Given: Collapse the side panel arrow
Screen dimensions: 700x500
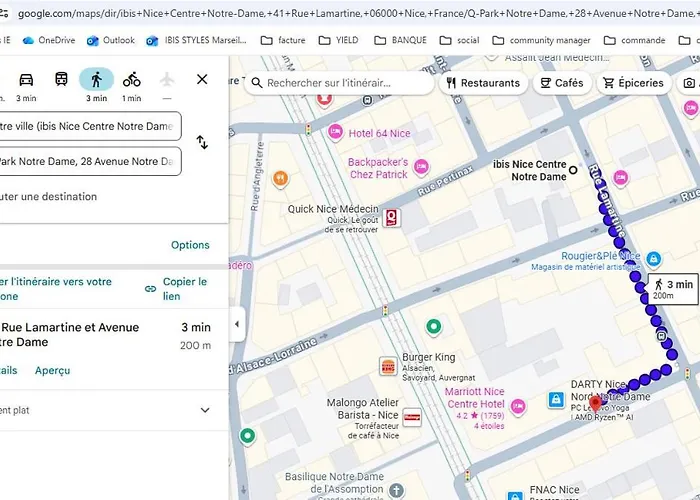Looking at the screenshot, I should pyautogui.click(x=237, y=324).
